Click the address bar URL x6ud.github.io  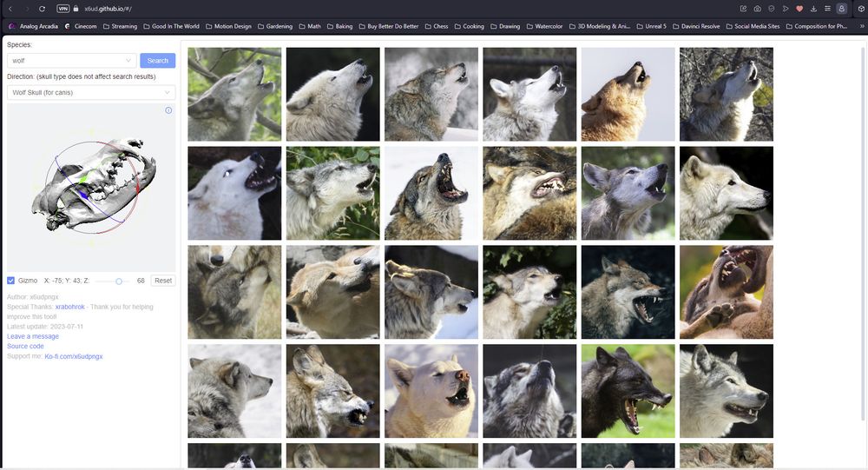click(108, 9)
